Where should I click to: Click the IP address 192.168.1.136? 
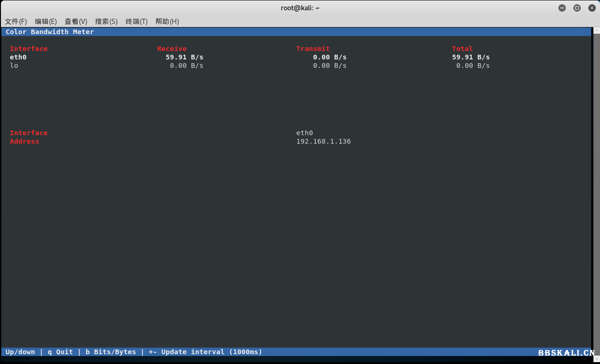(x=323, y=141)
